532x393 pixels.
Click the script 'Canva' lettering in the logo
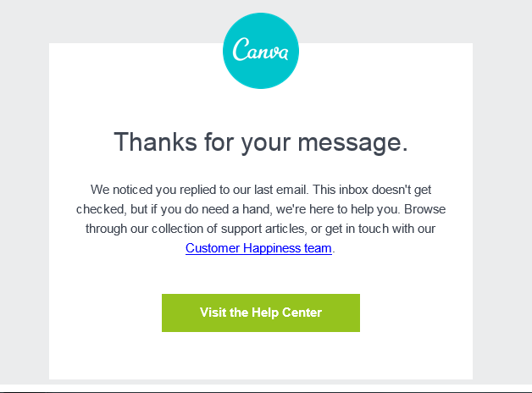click(x=261, y=51)
